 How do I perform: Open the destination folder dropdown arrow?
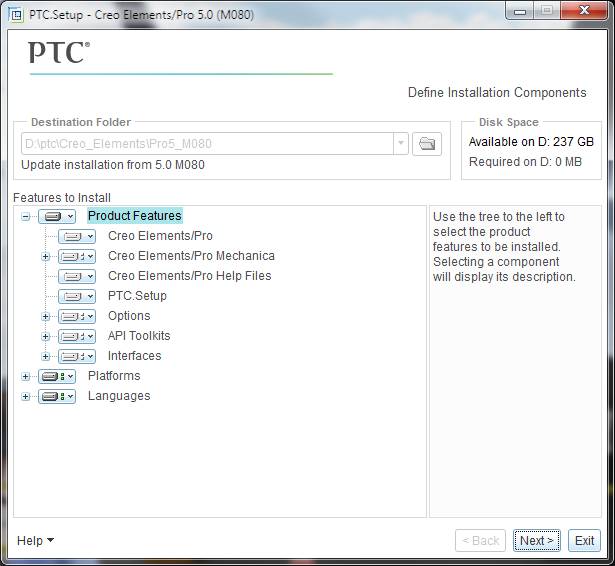click(401, 144)
